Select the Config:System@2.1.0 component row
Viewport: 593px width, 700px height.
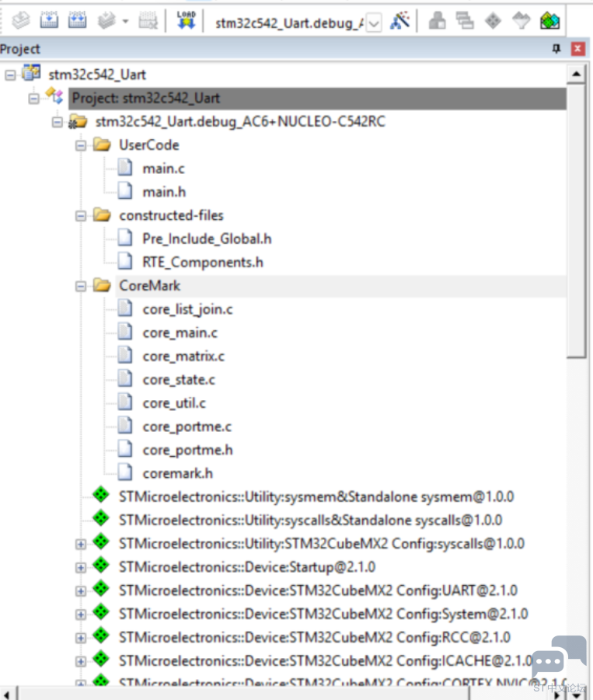tap(323, 614)
